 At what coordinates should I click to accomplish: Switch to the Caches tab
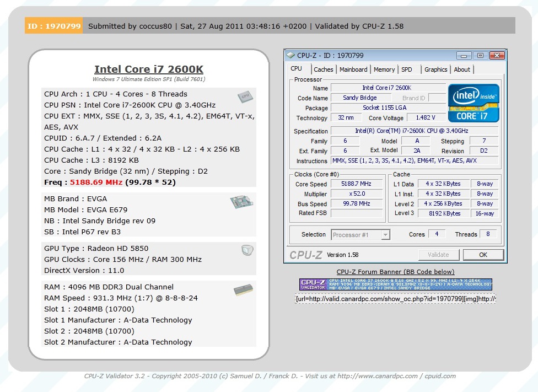(323, 69)
